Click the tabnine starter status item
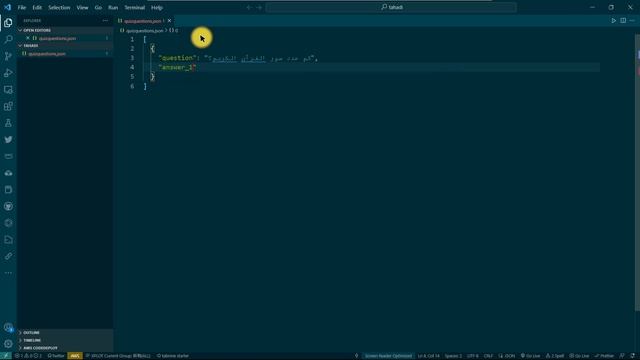The image size is (640, 360). pos(173,356)
